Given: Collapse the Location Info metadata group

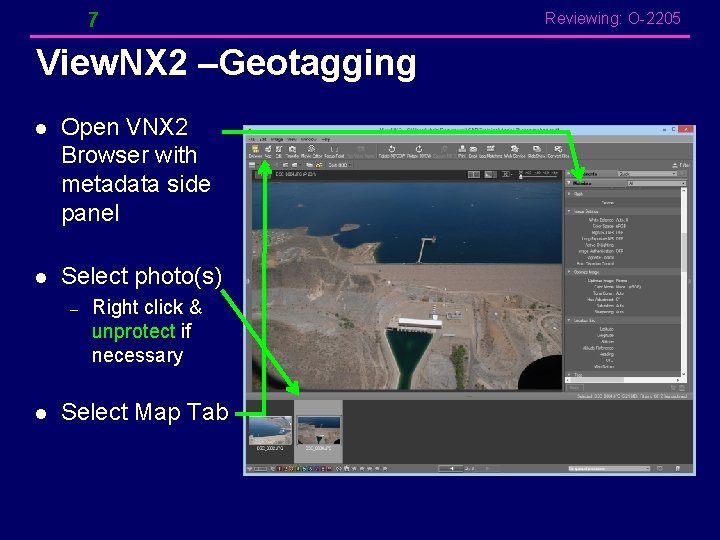Looking at the screenshot, I should 569,320.
